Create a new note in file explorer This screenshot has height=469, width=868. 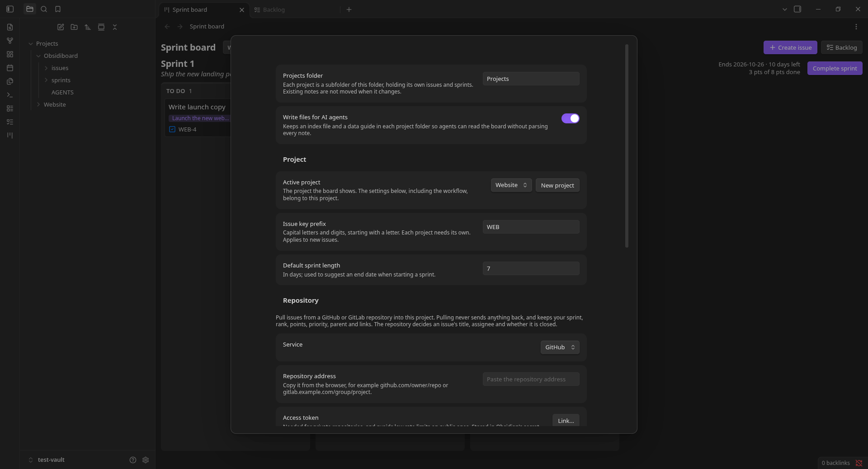[x=61, y=27]
